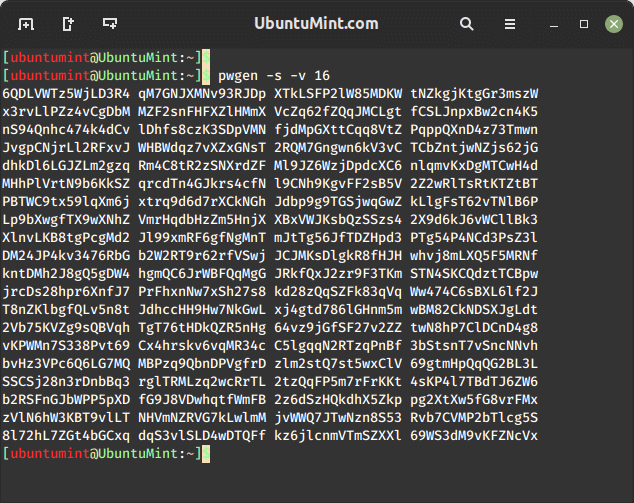Click the password XTkLSFP2lW85MDKW
The width and height of the screenshot is (634, 503).
(338, 94)
